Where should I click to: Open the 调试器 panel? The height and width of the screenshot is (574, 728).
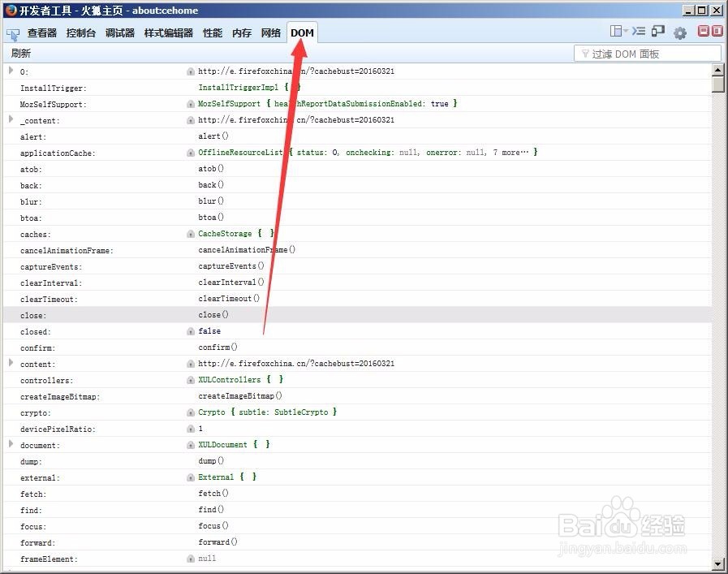coord(120,33)
